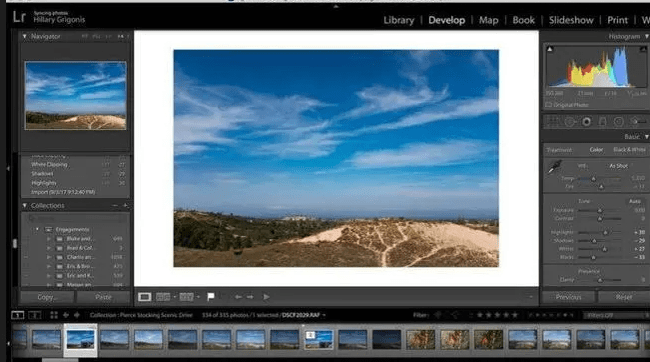Go forward with filmstrip forward arrow
Image resolution: width=650 pixels, height=362 pixels.
click(77, 315)
